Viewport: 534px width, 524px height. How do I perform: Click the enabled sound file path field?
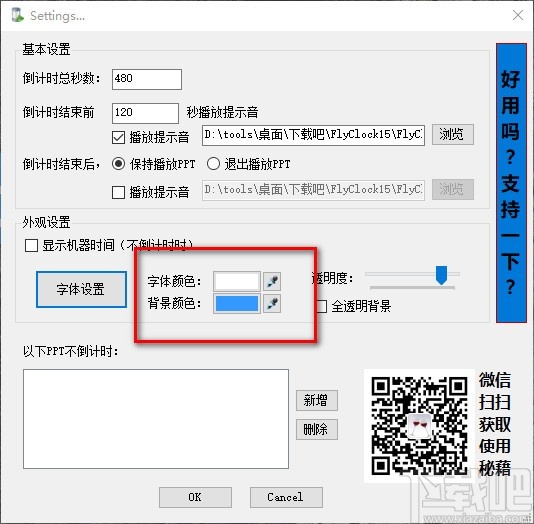(x=313, y=135)
